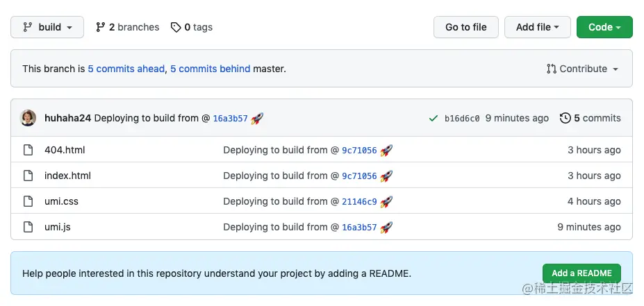Click the tag icon for tags
Image resolution: width=644 pixels, height=306 pixels.
[x=176, y=27]
